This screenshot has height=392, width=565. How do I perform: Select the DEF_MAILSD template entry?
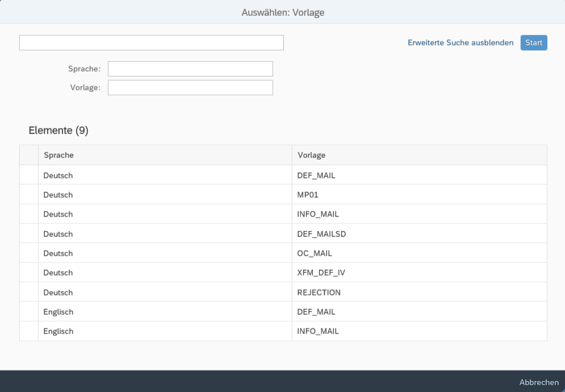321,234
